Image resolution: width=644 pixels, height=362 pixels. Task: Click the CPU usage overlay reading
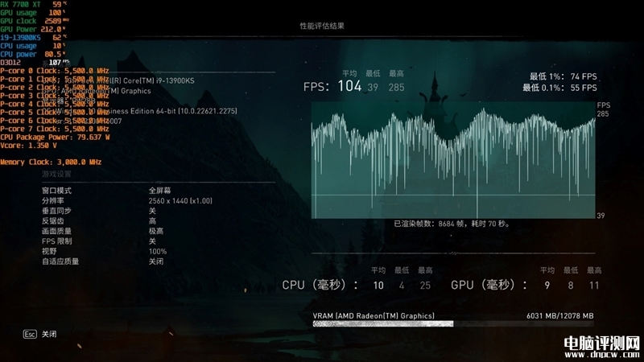(x=33, y=46)
